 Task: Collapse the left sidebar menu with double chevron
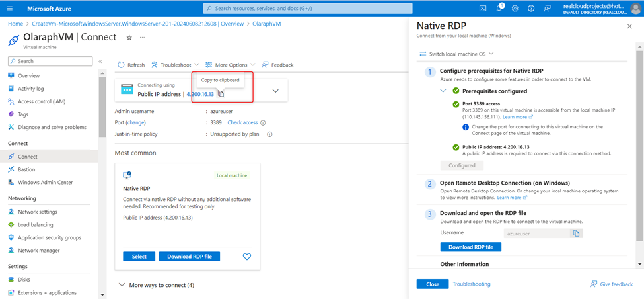100,62
